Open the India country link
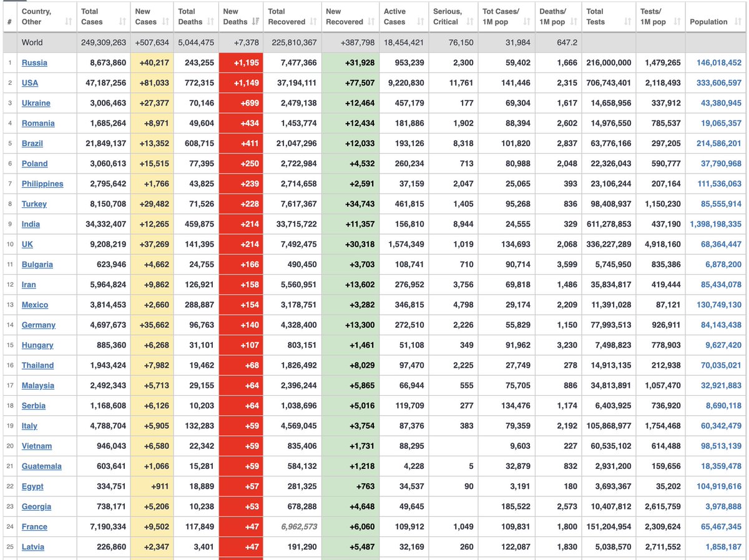The image size is (749, 560). pyautogui.click(x=31, y=224)
